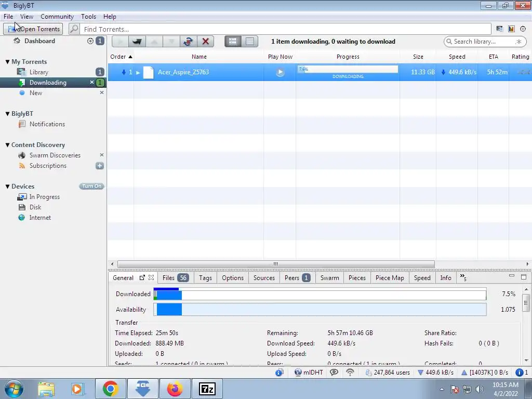This screenshot has width=532, height=399.
Task: Close Swarm Discoveries with its X
Action: [x=101, y=155]
